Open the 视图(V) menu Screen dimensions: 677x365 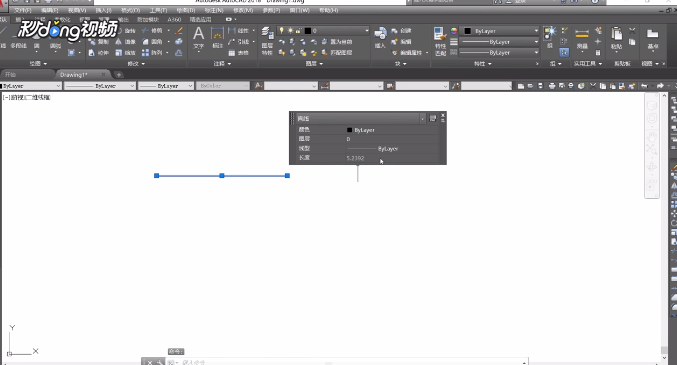point(77,10)
